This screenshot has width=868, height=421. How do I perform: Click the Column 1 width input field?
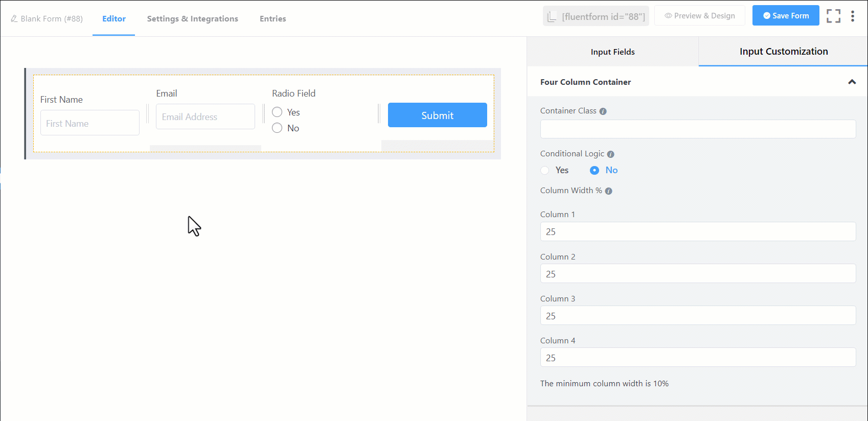click(697, 232)
